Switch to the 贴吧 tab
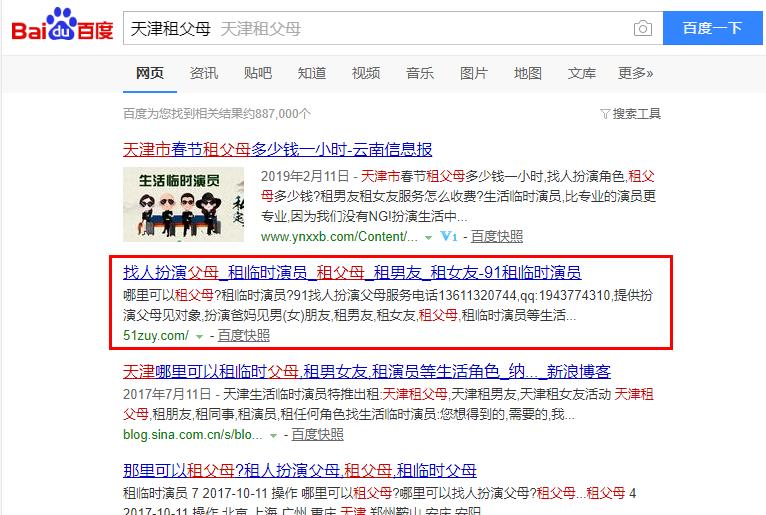This screenshot has height=515, width=766. (x=257, y=73)
